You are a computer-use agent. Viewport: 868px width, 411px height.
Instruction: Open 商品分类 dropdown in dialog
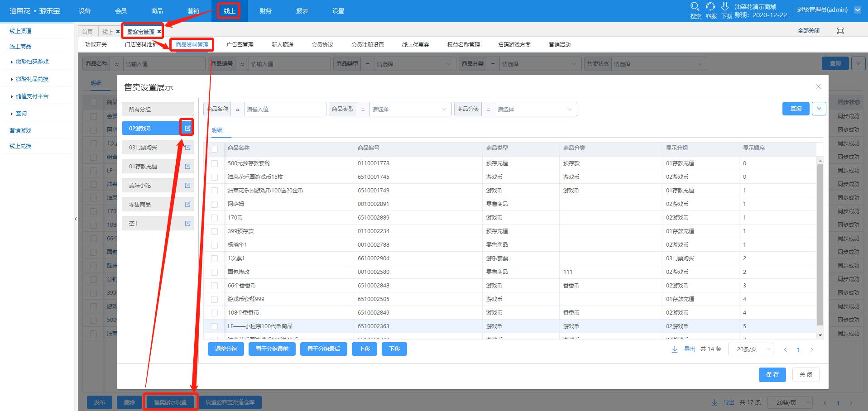coord(536,109)
